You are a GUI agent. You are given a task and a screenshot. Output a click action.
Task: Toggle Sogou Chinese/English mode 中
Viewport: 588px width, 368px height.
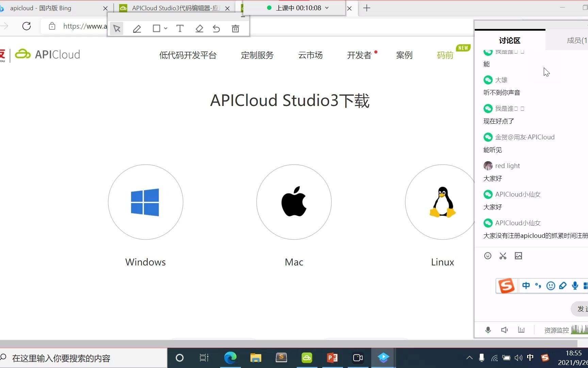(x=526, y=286)
